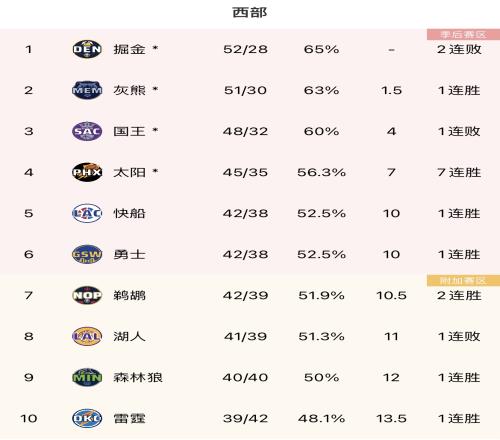Click the MEM Grizzlies team logo
The width and height of the screenshot is (500, 440).
click(87, 90)
